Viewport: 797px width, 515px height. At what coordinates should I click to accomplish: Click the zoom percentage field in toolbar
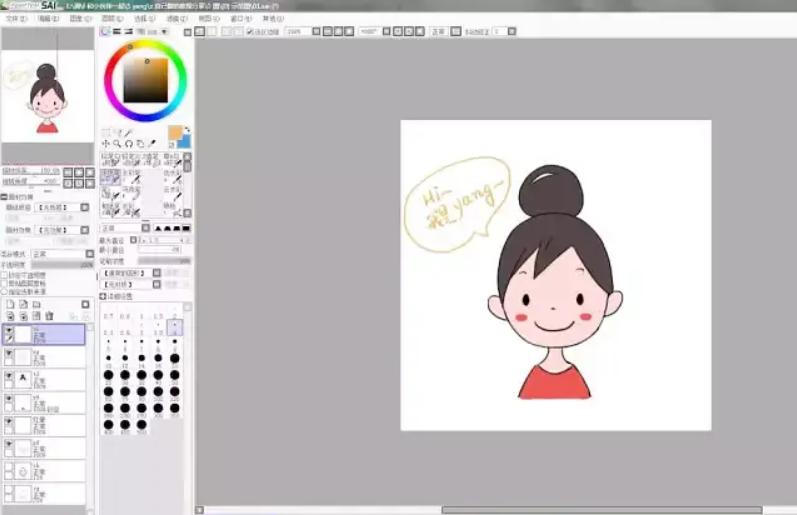coord(297,32)
